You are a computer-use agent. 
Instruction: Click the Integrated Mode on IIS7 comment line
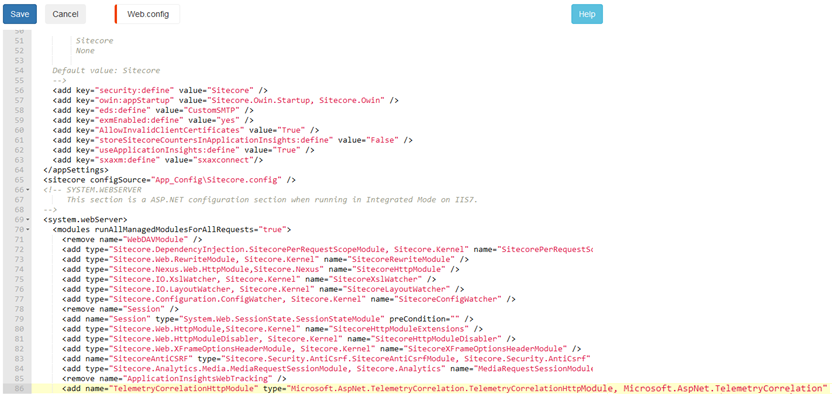coord(272,200)
